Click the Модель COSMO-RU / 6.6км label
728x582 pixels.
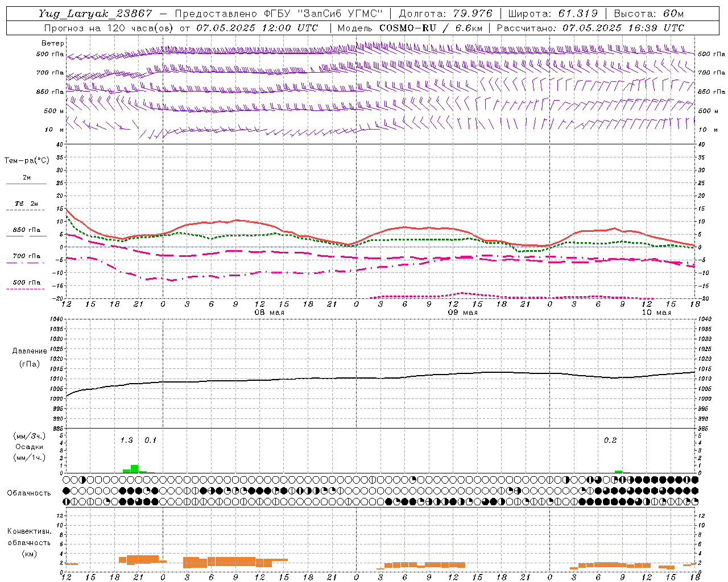409,27
